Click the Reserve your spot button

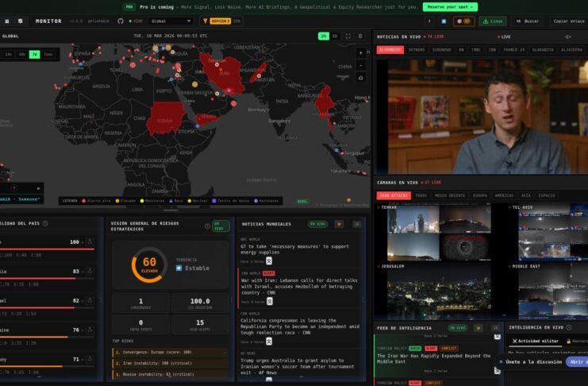450,7
